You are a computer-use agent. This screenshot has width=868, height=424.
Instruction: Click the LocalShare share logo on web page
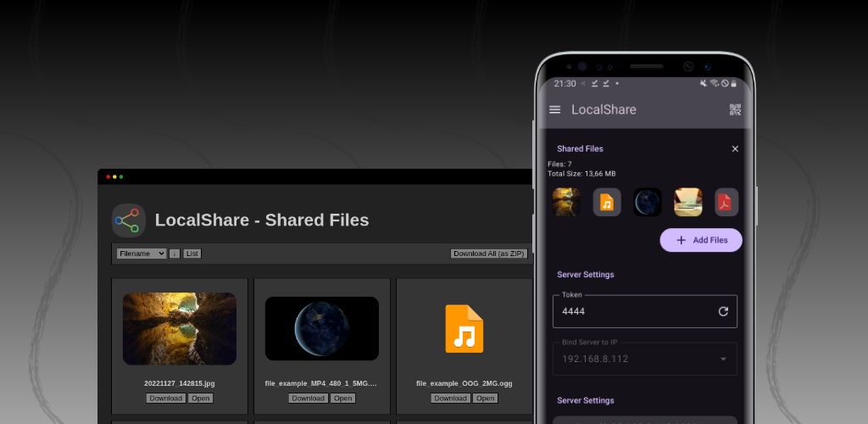[128, 220]
